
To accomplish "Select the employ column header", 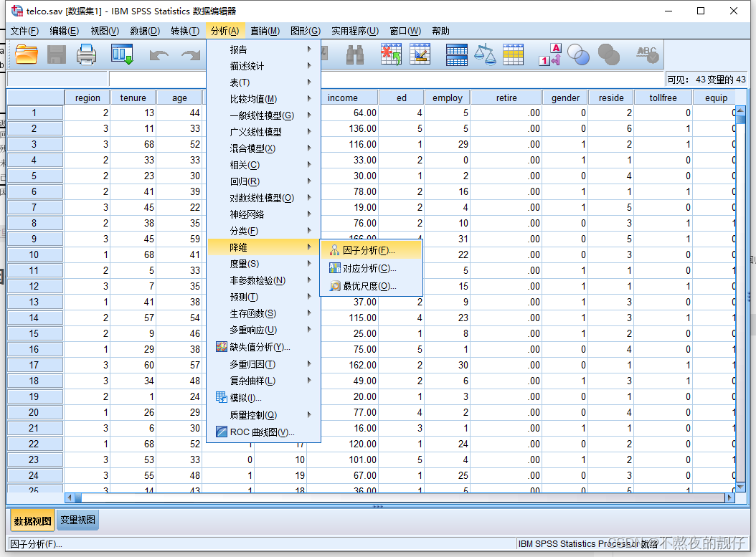I will point(448,97).
